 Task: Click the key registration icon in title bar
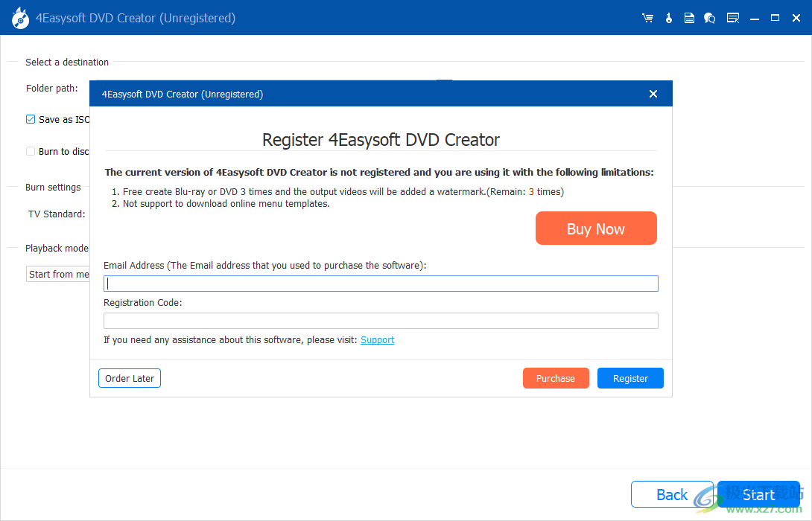(x=668, y=17)
